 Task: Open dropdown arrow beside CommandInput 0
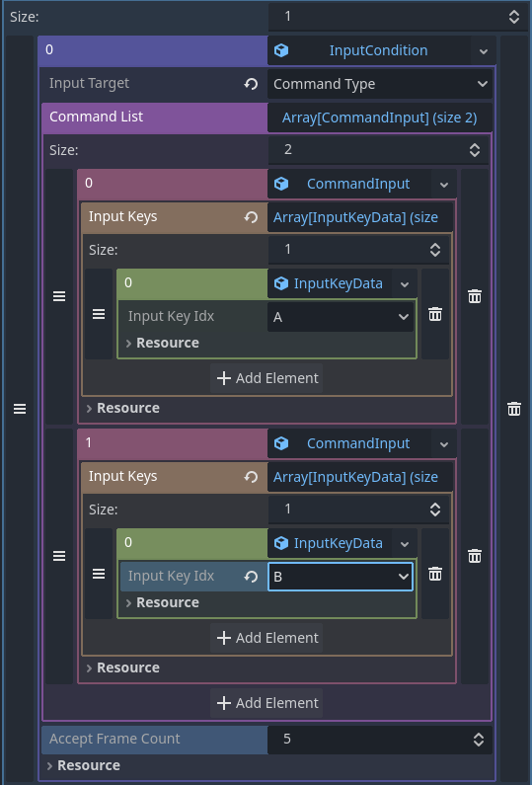(444, 185)
